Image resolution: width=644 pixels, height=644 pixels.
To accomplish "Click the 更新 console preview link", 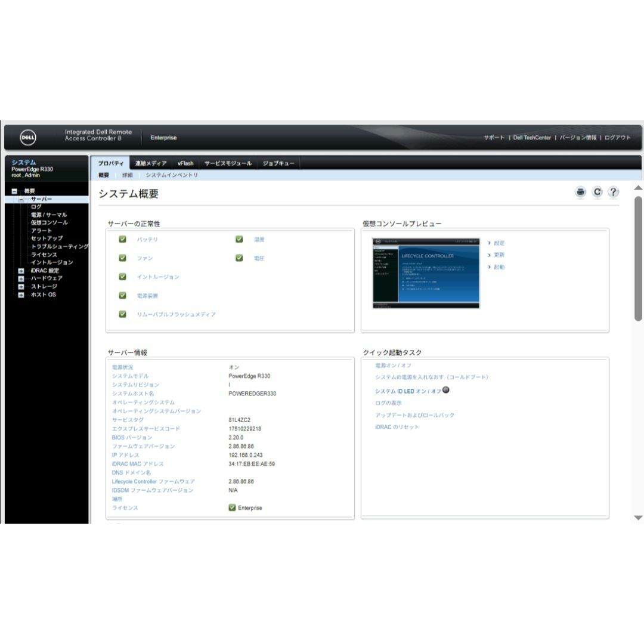I will tap(499, 255).
